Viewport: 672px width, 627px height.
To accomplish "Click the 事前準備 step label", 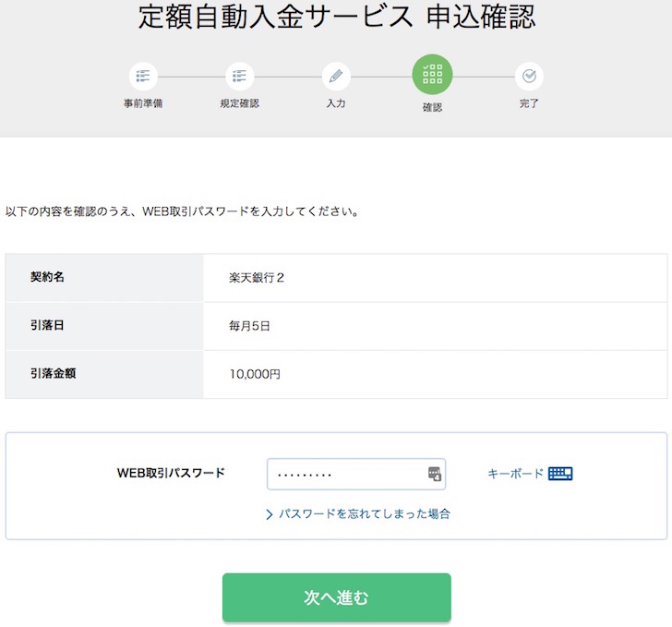I will click(143, 103).
